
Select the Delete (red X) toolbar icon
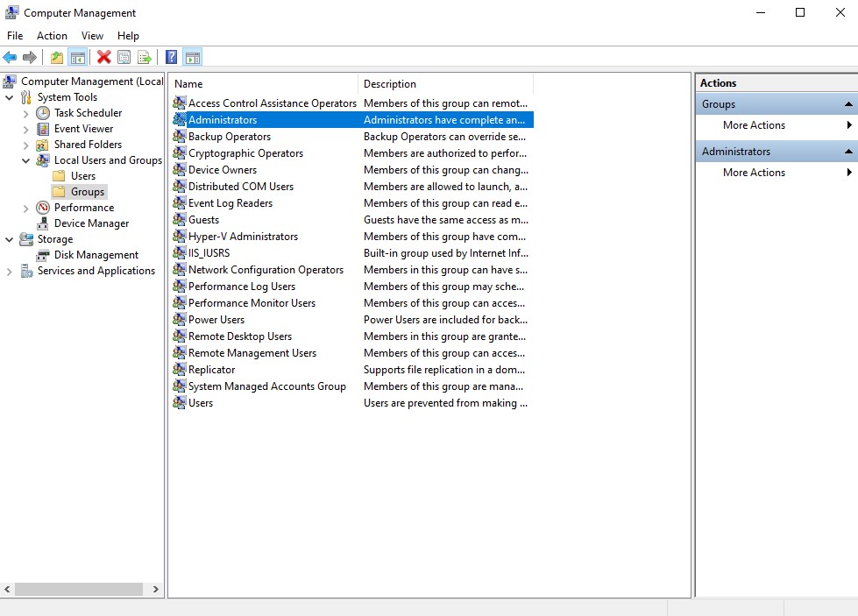click(104, 57)
